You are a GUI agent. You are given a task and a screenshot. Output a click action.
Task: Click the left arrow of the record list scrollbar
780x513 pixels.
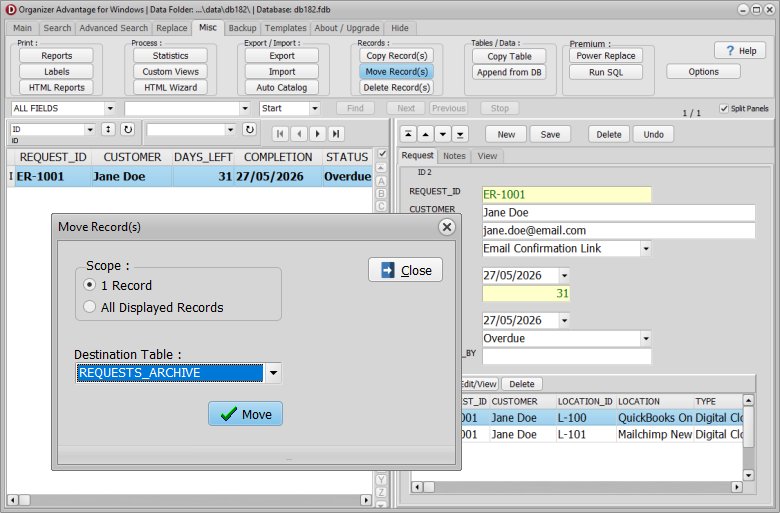pyautogui.click(x=12, y=500)
